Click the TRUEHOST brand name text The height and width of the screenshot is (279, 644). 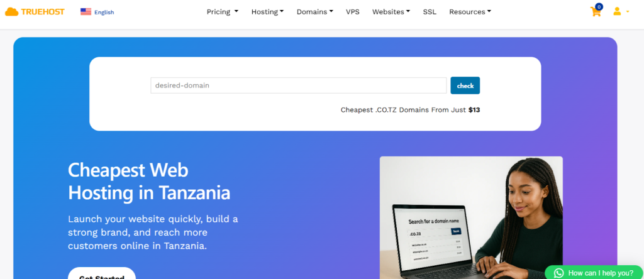(43, 12)
